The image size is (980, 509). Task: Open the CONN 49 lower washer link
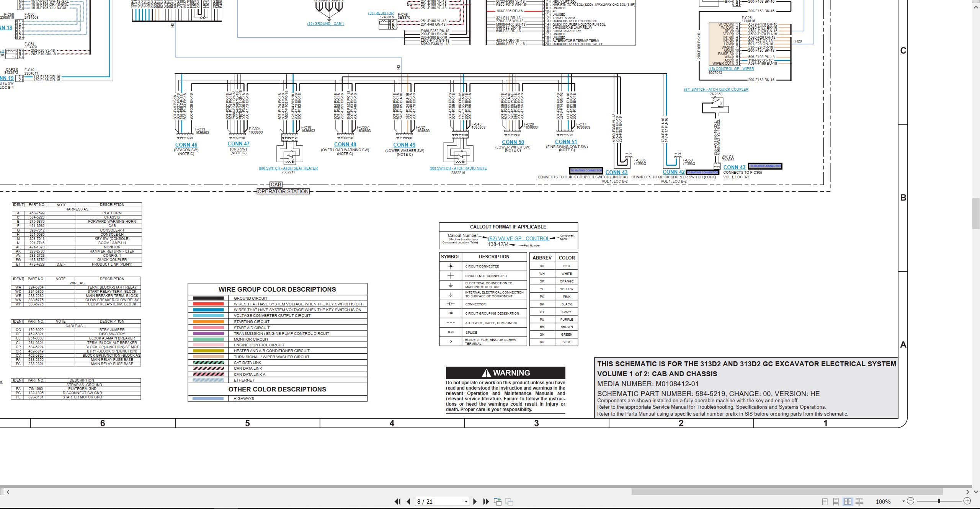[404, 145]
